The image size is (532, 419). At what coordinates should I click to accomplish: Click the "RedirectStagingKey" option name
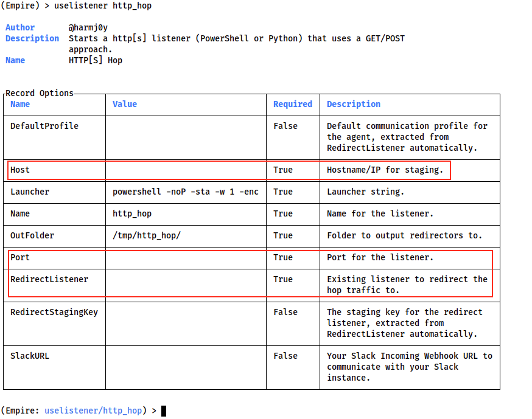pos(54,312)
